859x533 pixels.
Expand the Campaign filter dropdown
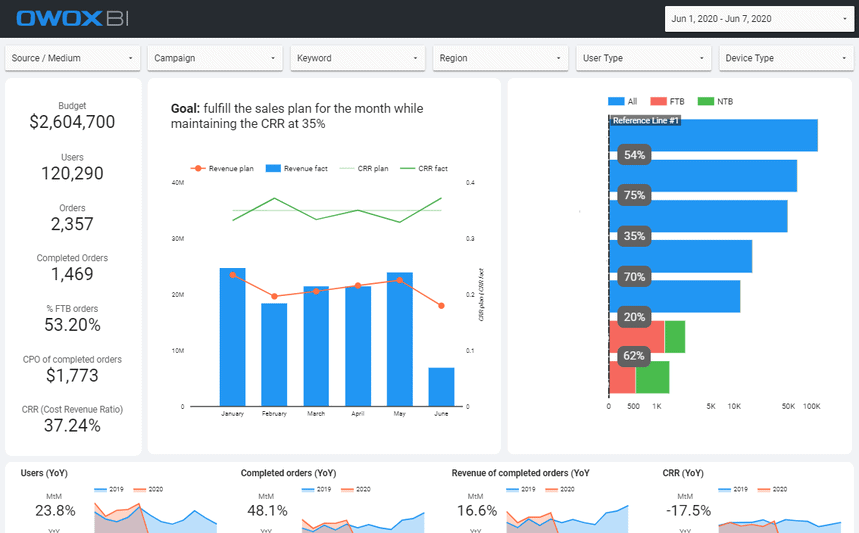215,58
